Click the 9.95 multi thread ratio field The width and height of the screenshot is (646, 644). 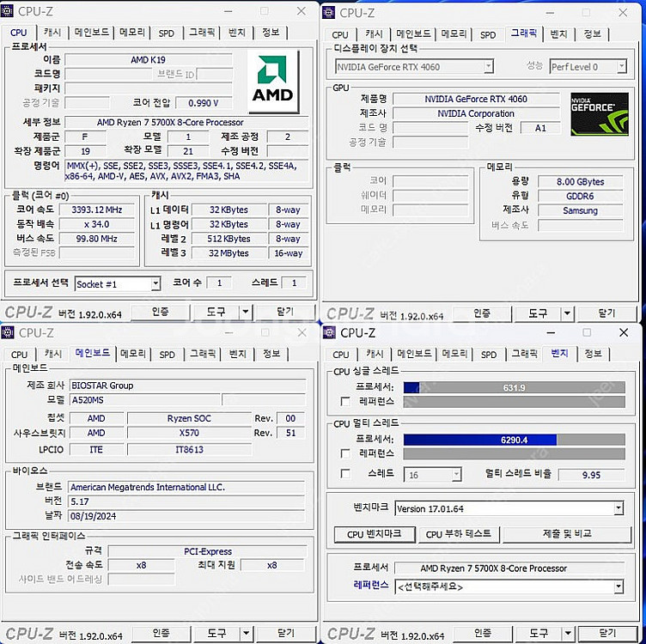click(591, 475)
